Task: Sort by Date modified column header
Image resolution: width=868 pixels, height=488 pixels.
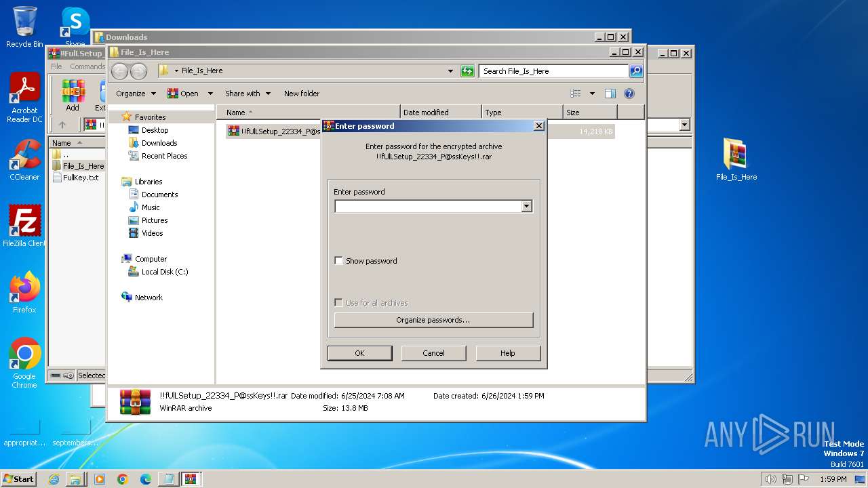Action: pos(441,113)
